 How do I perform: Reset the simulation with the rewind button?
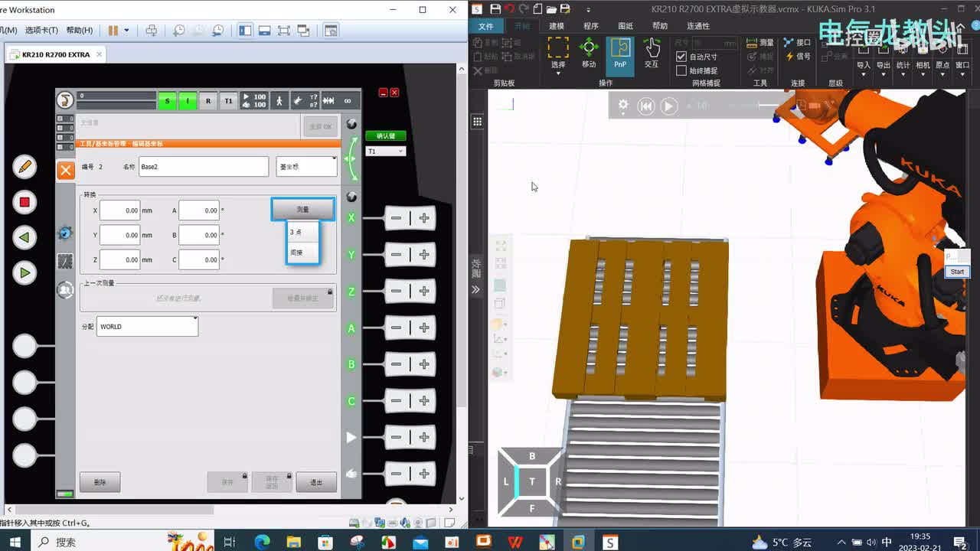coord(646,106)
